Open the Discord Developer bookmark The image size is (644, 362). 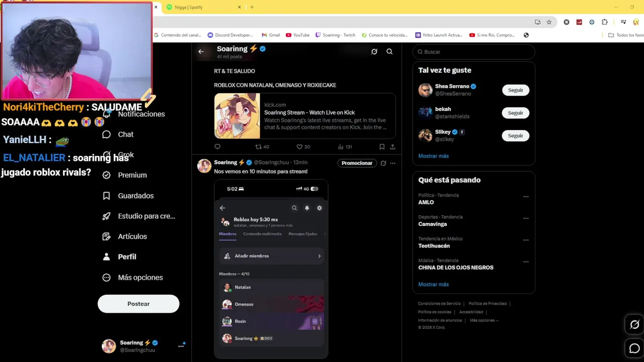230,35
